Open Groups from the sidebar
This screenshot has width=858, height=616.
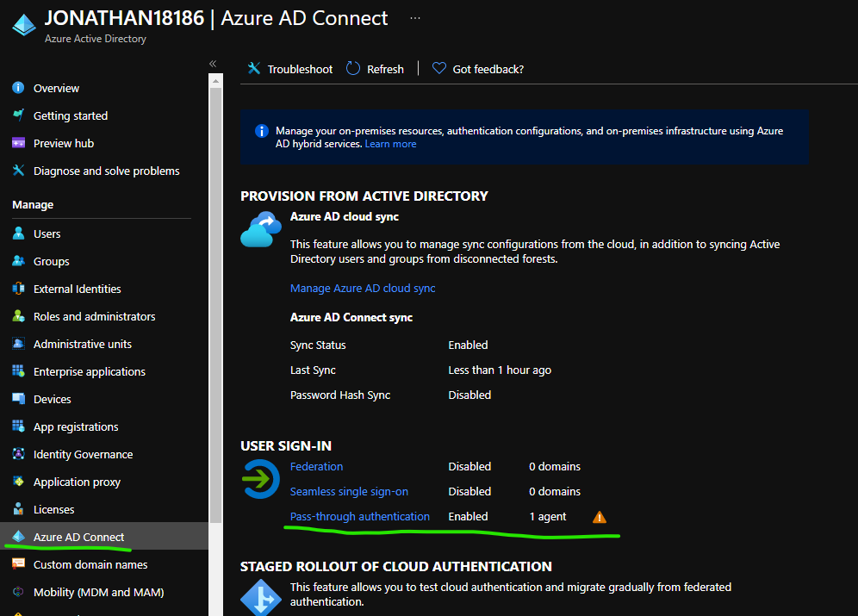click(x=19, y=261)
